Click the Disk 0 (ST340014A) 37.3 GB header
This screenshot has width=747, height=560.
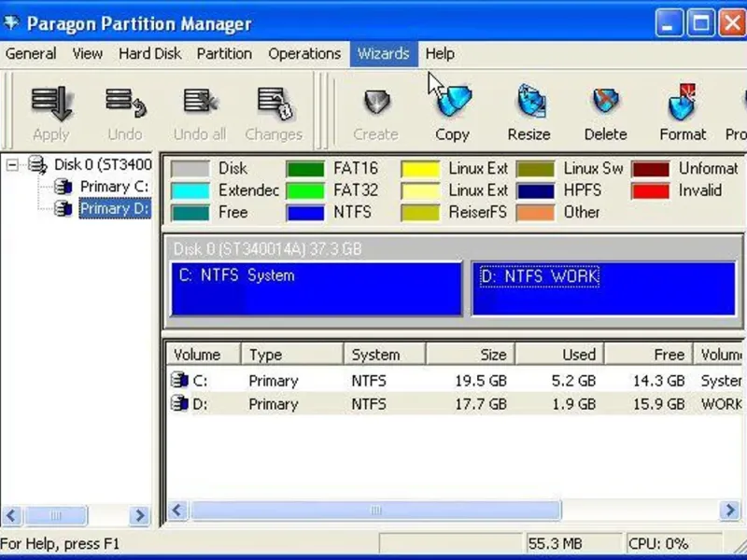coord(268,249)
